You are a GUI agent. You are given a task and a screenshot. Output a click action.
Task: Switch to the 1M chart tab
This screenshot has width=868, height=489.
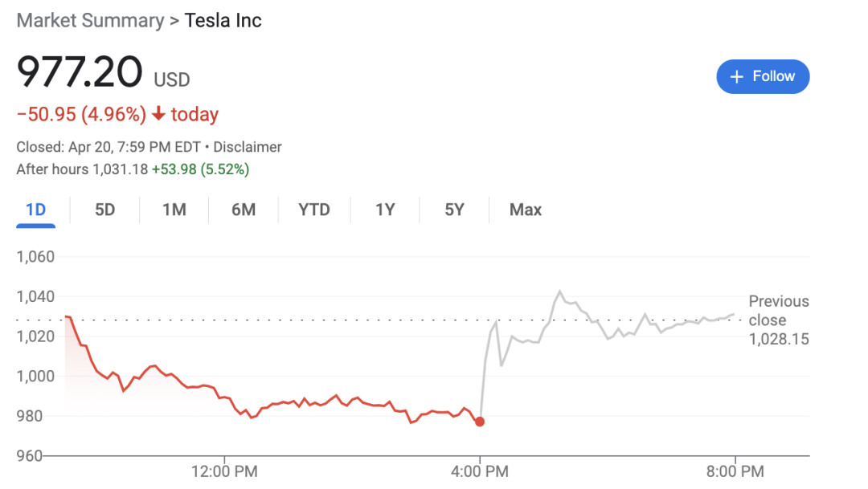pyautogui.click(x=174, y=210)
